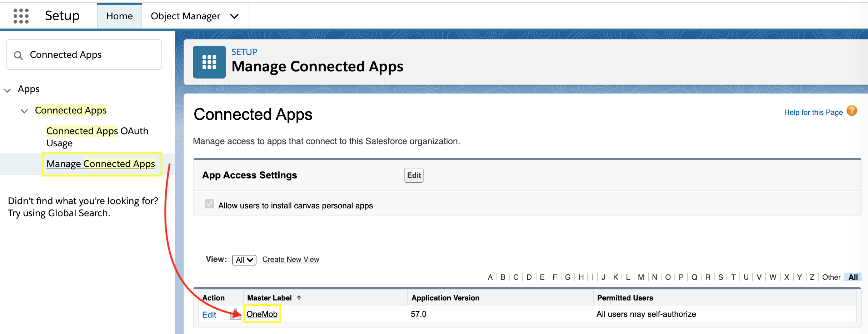Click the Action column header
Viewport: 868px width, 334px height.
click(x=214, y=298)
